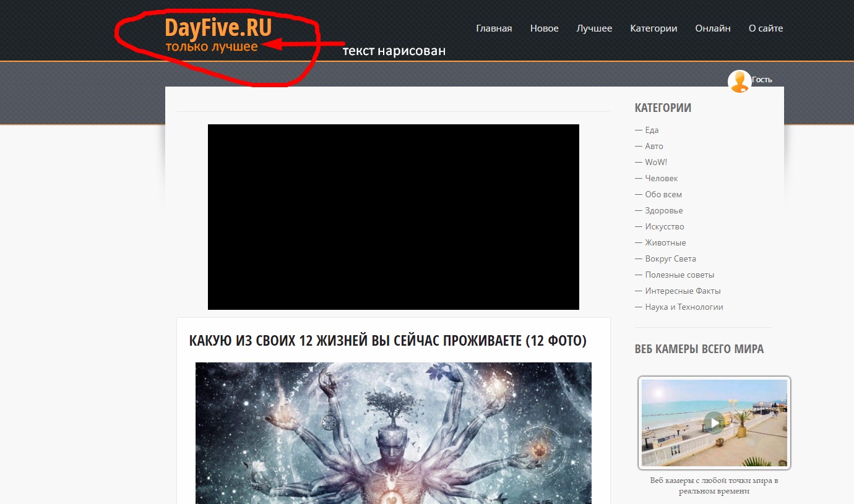Select the Интересные Факты category
Viewport: 854px width, 504px height.
tap(683, 291)
